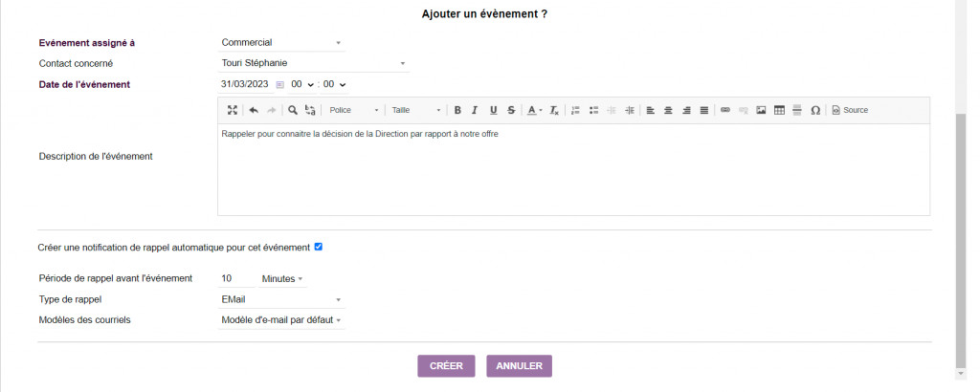Click the ANNULER button
The height and width of the screenshot is (392, 980).
tap(520, 366)
